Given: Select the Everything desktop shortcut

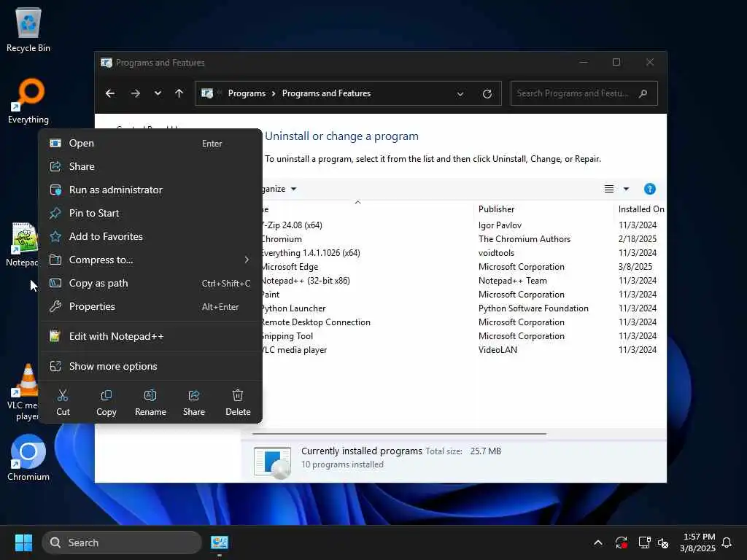Looking at the screenshot, I should pyautogui.click(x=28, y=101).
